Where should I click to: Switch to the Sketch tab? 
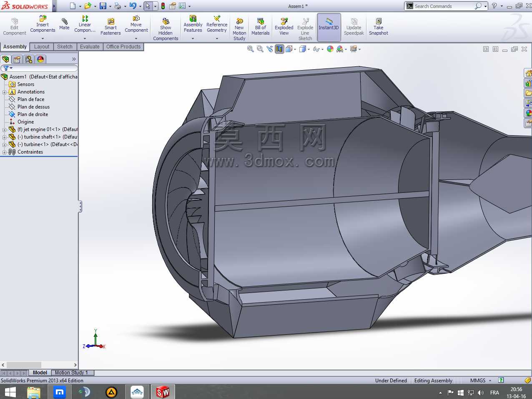65,47
